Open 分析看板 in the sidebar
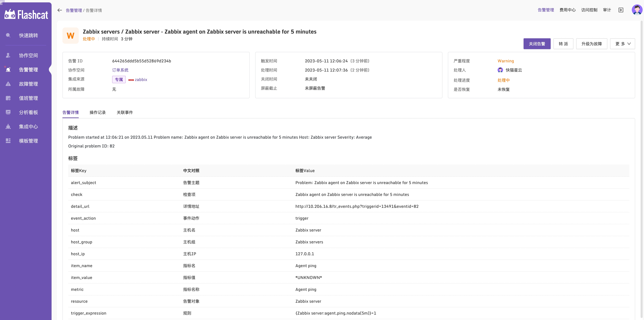 [28, 112]
